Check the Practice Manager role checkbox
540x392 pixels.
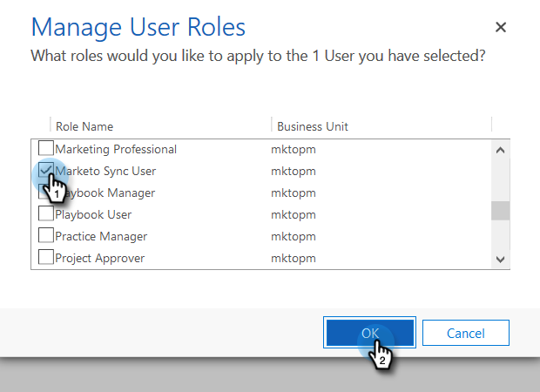(x=45, y=236)
